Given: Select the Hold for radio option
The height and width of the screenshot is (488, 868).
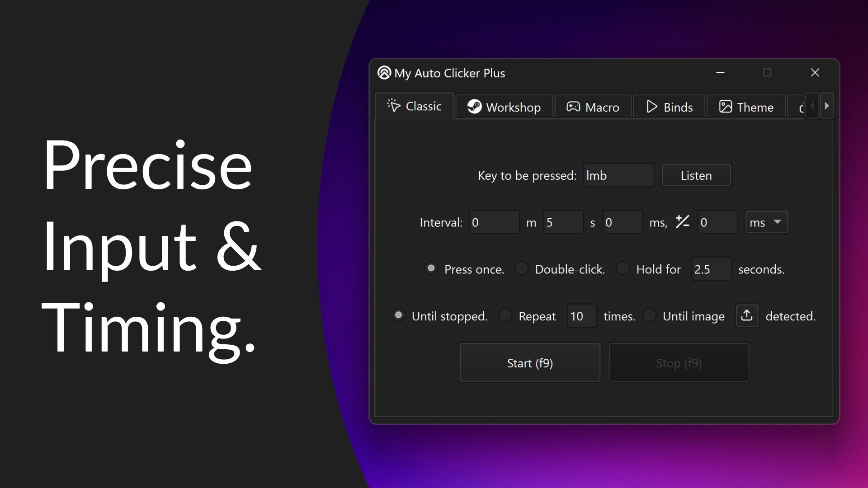Looking at the screenshot, I should pos(623,268).
